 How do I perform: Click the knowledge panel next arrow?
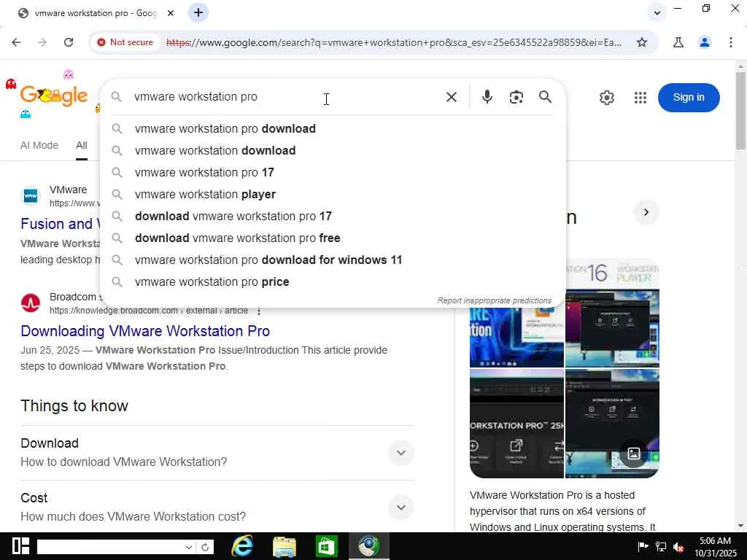coord(646,212)
